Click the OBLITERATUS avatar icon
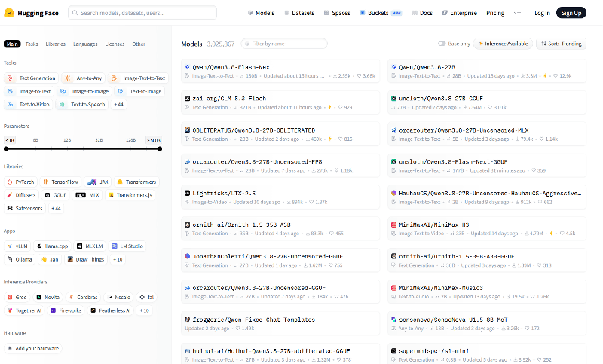Viewport: 603px width, 364px height. [187, 130]
